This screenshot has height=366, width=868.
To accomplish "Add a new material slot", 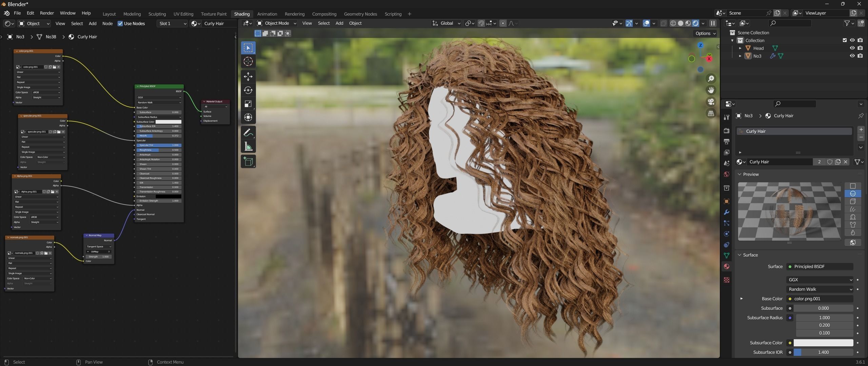I will click(861, 129).
